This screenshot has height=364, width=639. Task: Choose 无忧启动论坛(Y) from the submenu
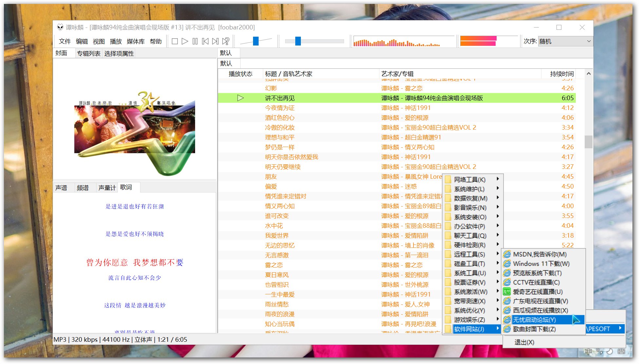(543, 320)
